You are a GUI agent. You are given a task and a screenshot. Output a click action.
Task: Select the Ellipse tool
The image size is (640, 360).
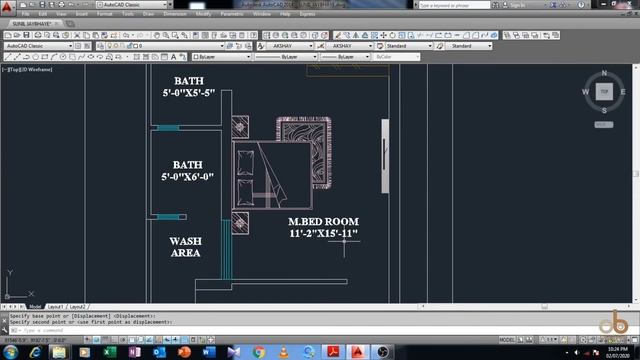point(91,57)
